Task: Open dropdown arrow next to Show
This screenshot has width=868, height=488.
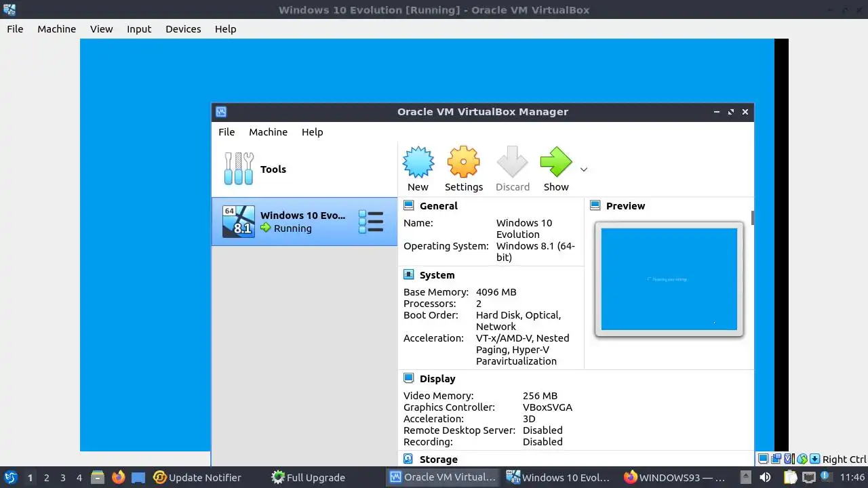Action: [x=584, y=169]
